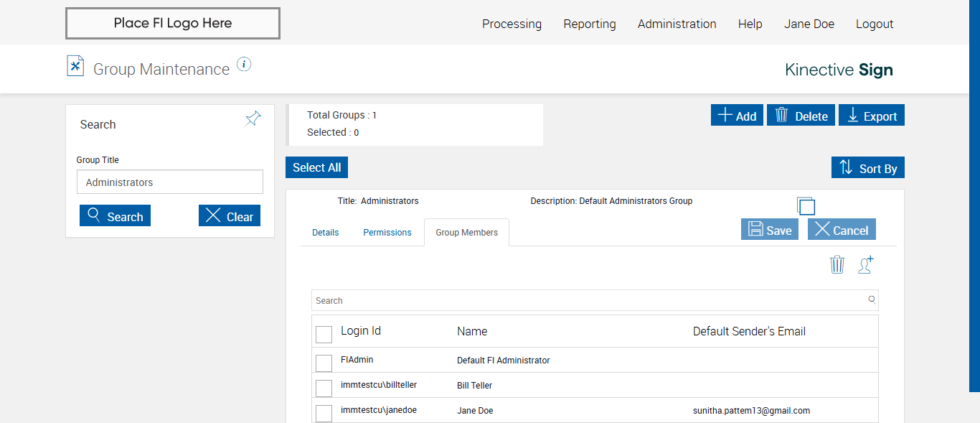Open the Reporting menu

[590, 24]
